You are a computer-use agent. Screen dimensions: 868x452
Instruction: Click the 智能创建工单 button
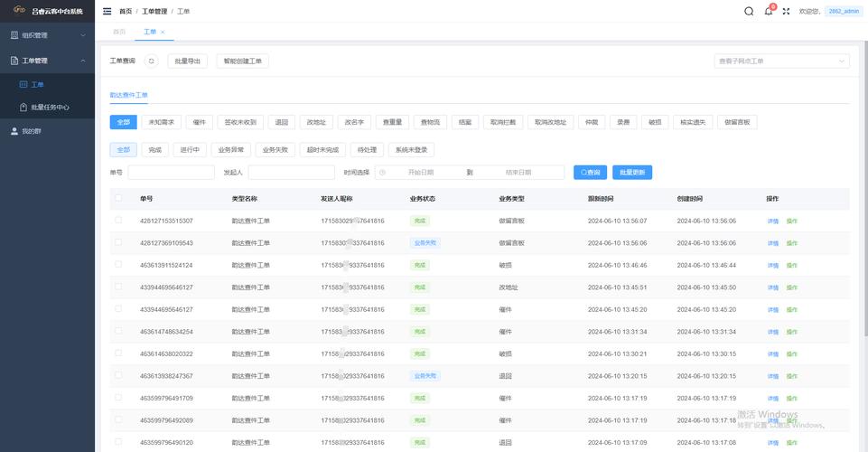[242, 61]
